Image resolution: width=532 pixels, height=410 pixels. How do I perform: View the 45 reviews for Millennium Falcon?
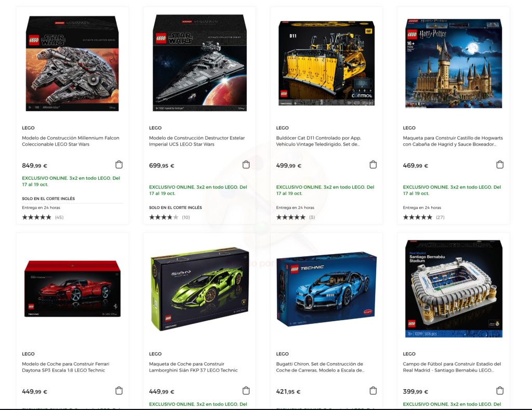point(43,217)
